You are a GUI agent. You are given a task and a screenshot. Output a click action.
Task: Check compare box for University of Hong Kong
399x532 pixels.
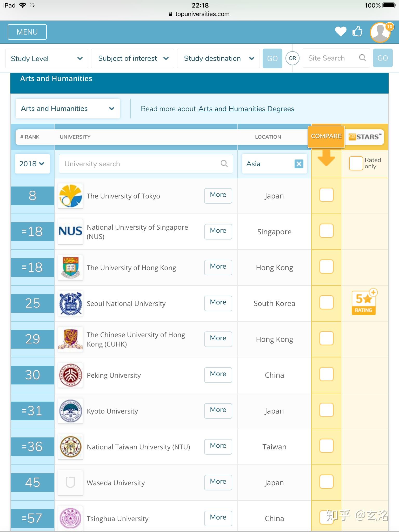click(326, 267)
